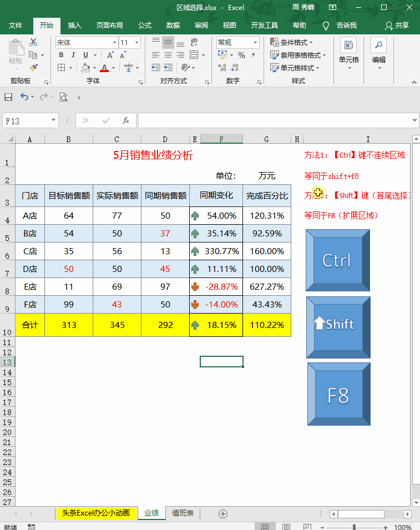Open 条件格式 conditional formatting menu

[x=291, y=42]
